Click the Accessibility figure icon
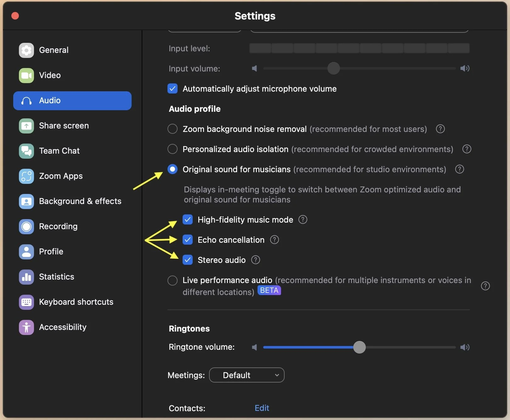 (x=26, y=327)
